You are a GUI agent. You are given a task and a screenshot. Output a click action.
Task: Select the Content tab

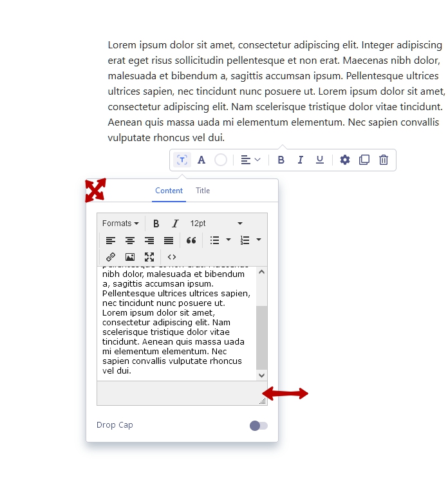(169, 191)
